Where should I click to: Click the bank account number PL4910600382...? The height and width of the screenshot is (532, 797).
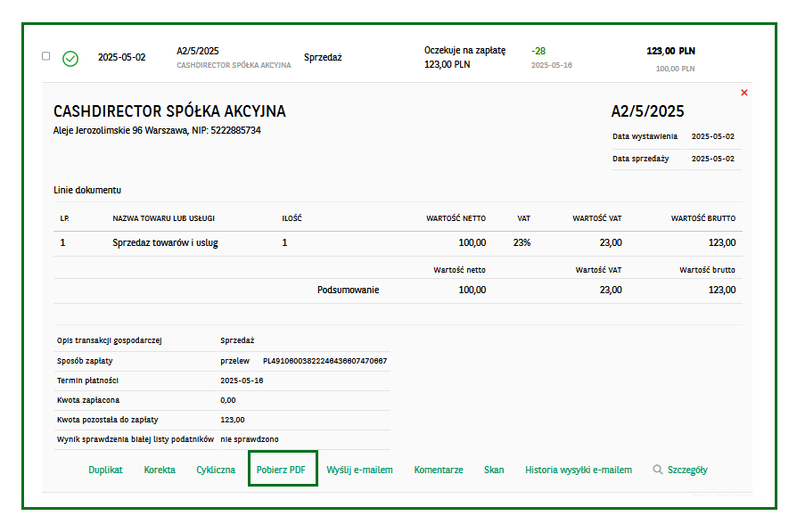coord(325,361)
